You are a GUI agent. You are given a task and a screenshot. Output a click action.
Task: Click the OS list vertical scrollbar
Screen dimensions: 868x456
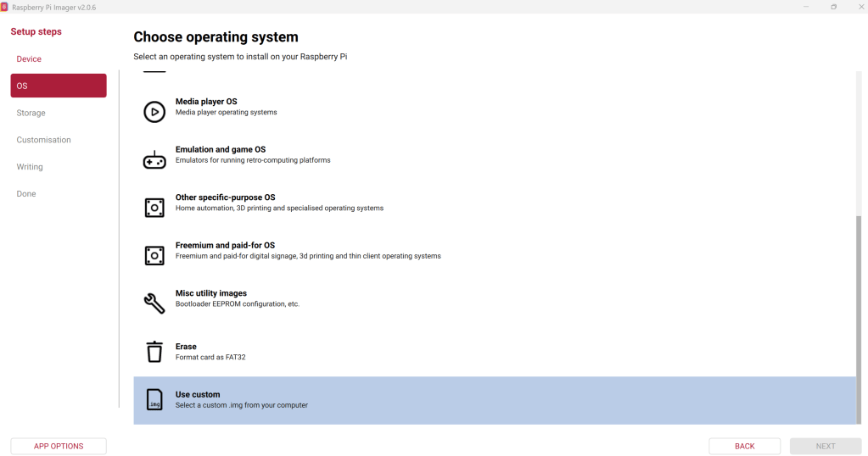[x=858, y=318]
